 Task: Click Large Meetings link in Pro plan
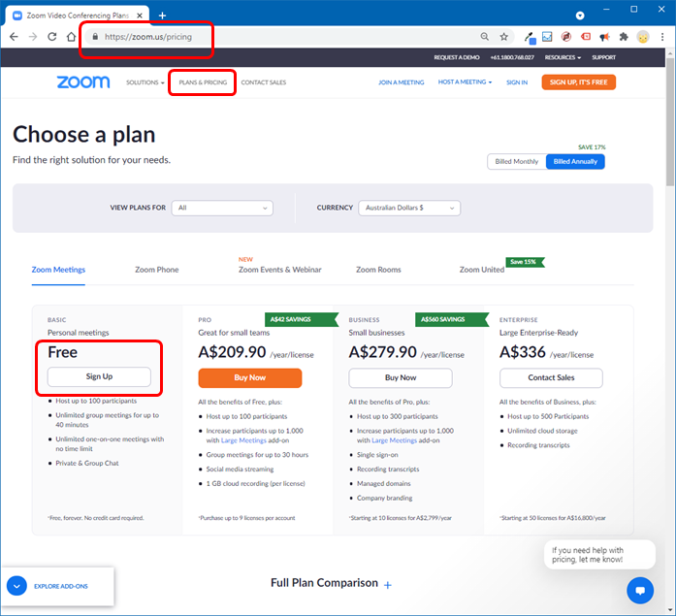pos(243,440)
